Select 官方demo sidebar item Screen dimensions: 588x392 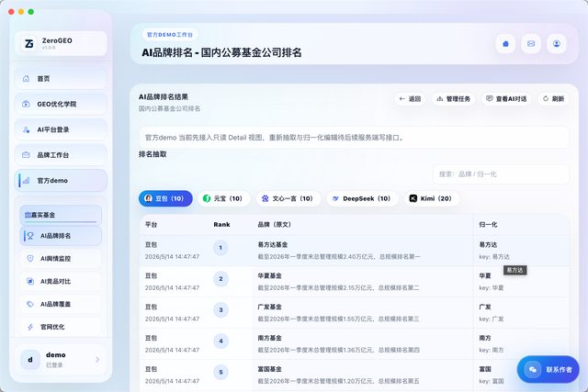[61, 180]
